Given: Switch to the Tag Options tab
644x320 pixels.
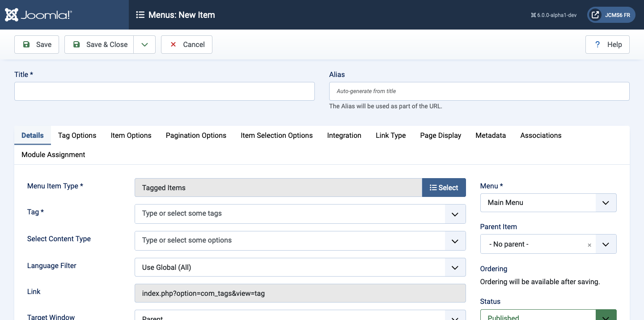Looking at the screenshot, I should [77, 135].
